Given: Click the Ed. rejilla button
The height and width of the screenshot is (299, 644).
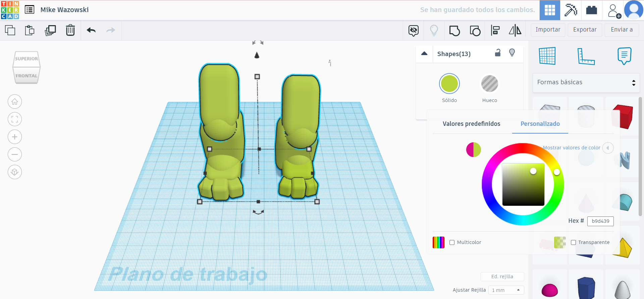Looking at the screenshot, I should [502, 277].
